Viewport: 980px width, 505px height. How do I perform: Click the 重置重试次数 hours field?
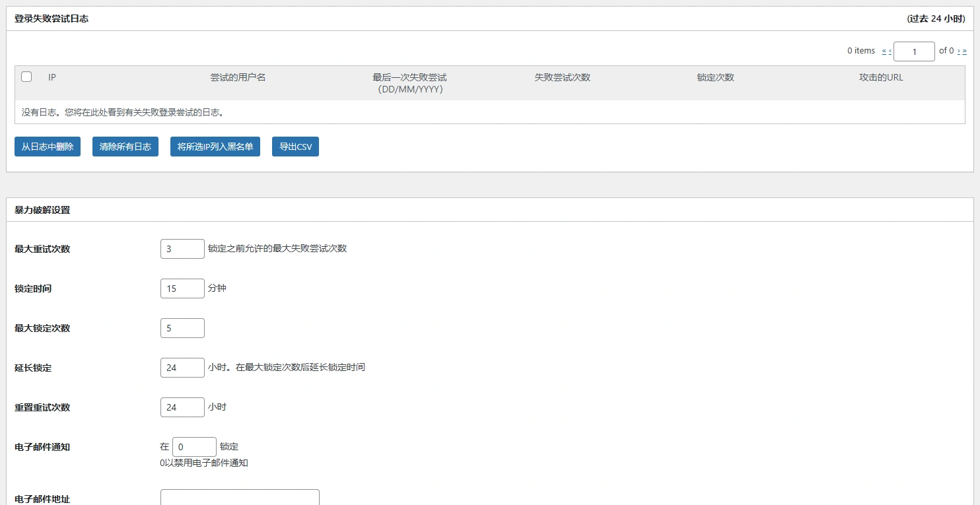(182, 407)
